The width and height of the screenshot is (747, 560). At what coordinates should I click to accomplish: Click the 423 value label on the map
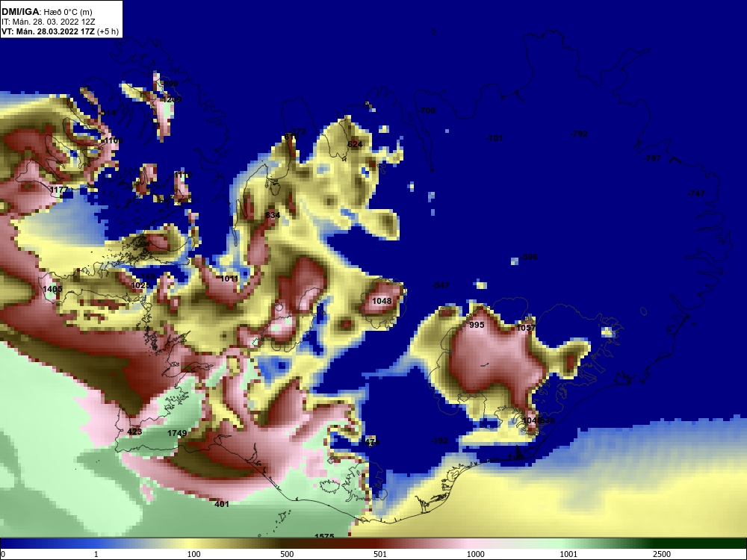pyautogui.click(x=134, y=432)
